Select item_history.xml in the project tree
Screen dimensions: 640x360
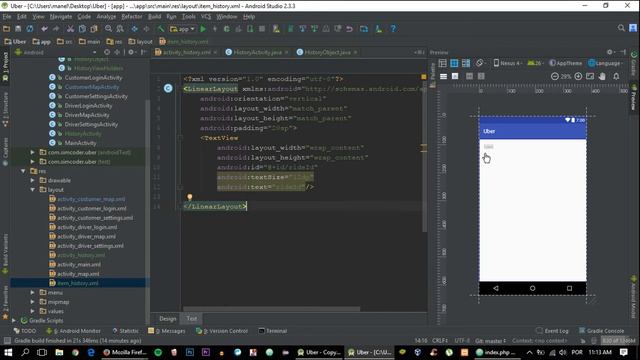[x=78, y=283]
